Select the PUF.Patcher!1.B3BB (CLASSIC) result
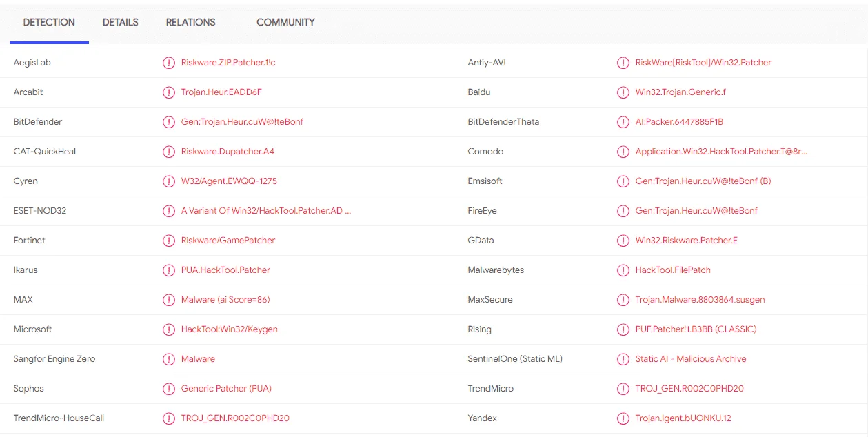Viewport: 868px width, 437px height. [696, 329]
